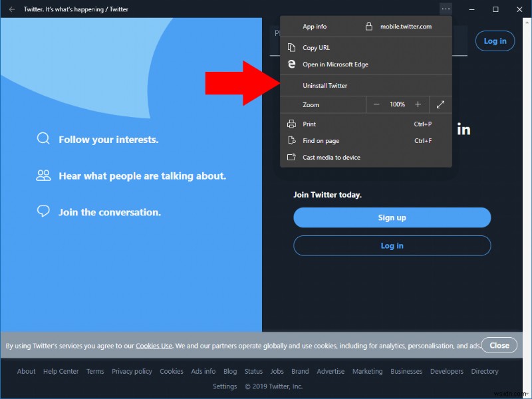Select Uninstall Twitter from the menu
Screen dimensions: 532x399
coord(325,85)
